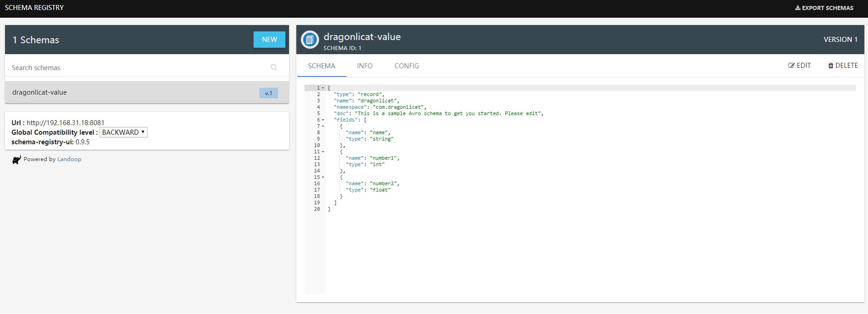Image resolution: width=868 pixels, height=314 pixels.
Task: Click the "name": "number2" line
Action: [x=372, y=184]
